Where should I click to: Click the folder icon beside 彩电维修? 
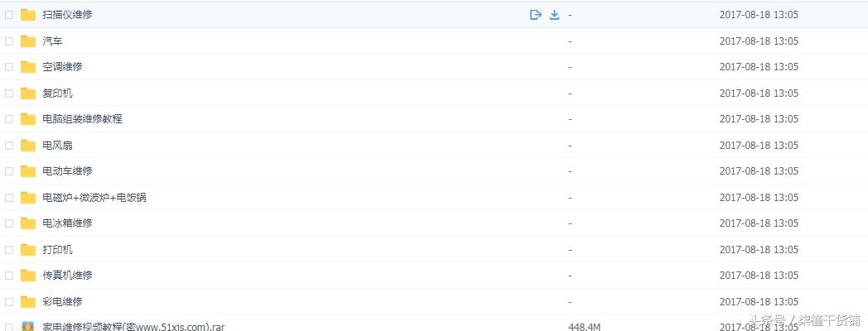pos(28,302)
